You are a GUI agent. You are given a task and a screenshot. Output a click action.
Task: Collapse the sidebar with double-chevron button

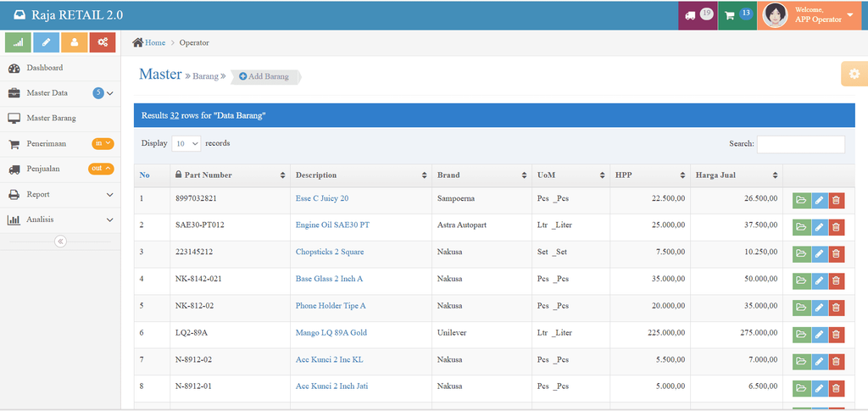pyautogui.click(x=60, y=242)
